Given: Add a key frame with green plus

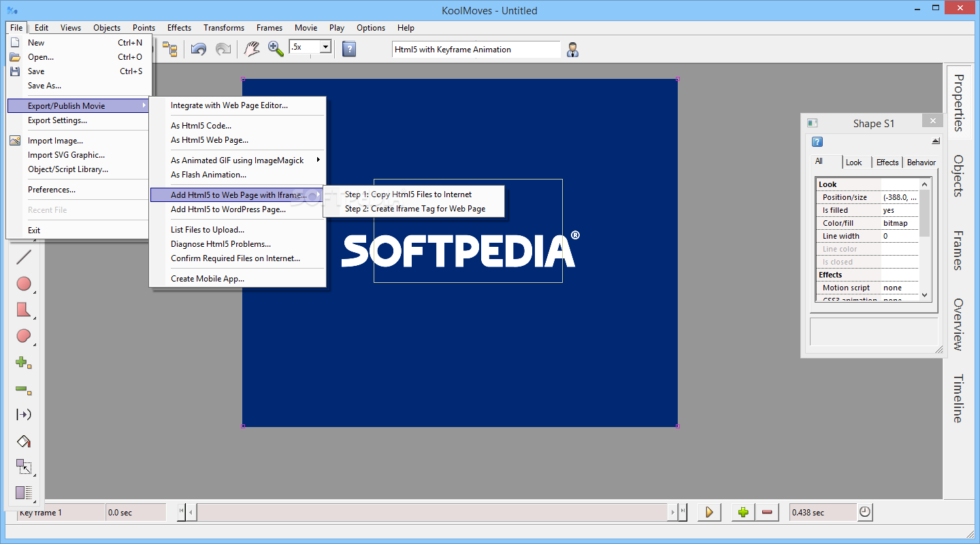Looking at the screenshot, I should point(743,512).
